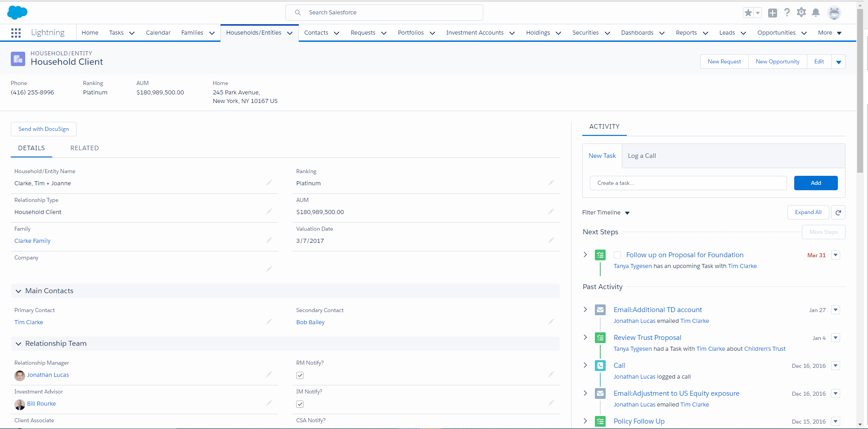Click the email icon for Adjustment to US Equity
Screen dimensions: 868x429
point(600,393)
